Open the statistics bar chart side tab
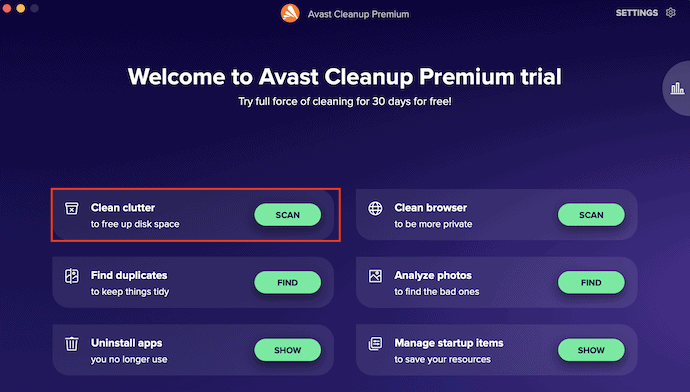The width and height of the screenshot is (690, 392). tap(677, 88)
